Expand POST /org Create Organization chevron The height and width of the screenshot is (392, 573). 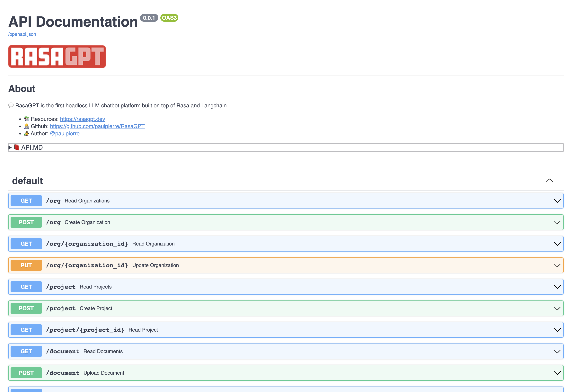tap(557, 222)
